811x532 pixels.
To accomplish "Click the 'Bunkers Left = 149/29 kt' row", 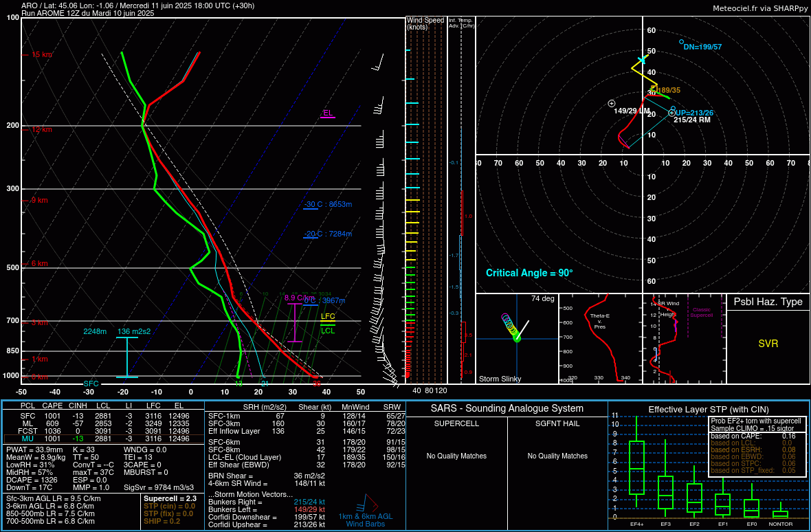I will [267, 509].
